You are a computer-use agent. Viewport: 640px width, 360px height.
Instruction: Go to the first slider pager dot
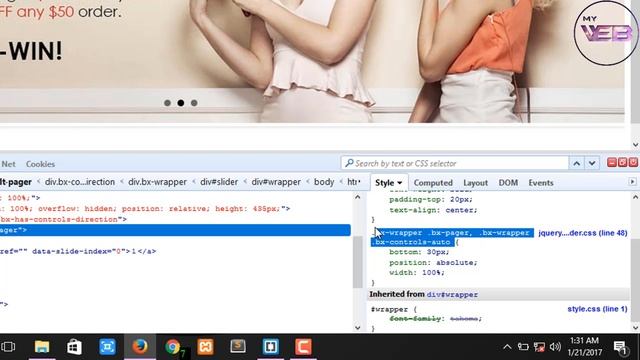[167, 103]
